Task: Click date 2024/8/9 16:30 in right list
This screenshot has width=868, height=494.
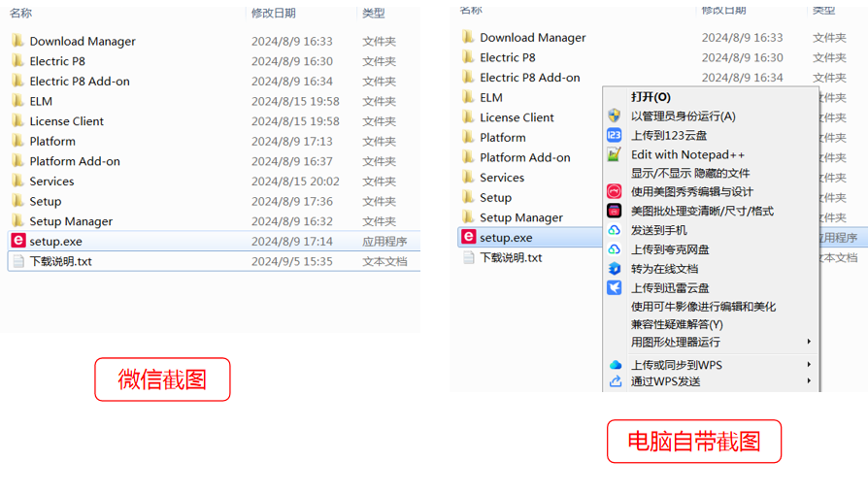Action: point(743,57)
